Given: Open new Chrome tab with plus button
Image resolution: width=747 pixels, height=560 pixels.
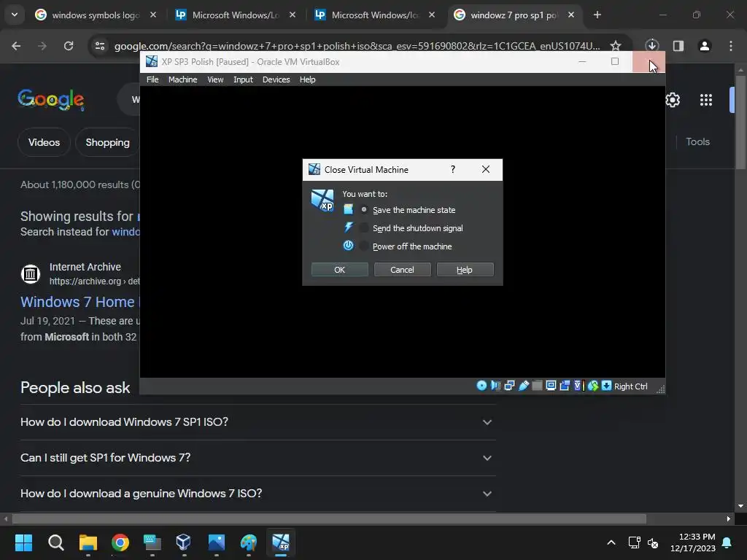Looking at the screenshot, I should (x=597, y=15).
